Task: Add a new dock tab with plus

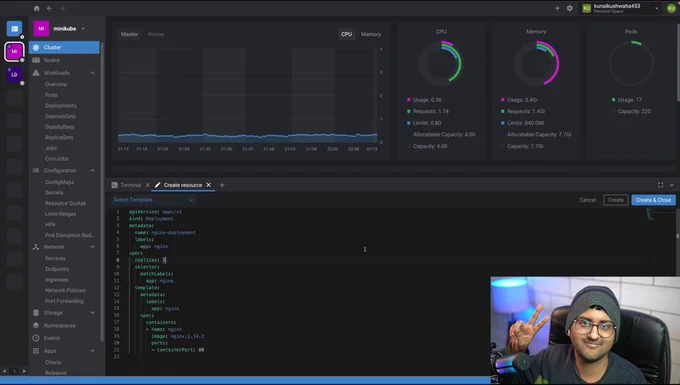Action: click(x=222, y=185)
